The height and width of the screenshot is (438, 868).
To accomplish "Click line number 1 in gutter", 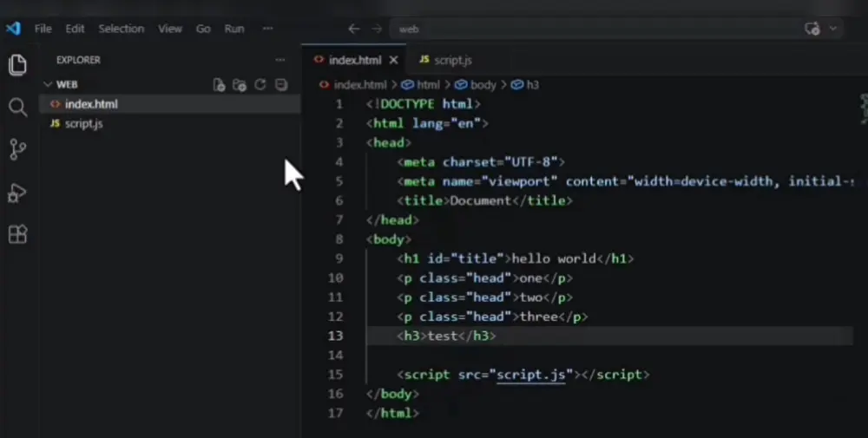I will tap(339, 104).
